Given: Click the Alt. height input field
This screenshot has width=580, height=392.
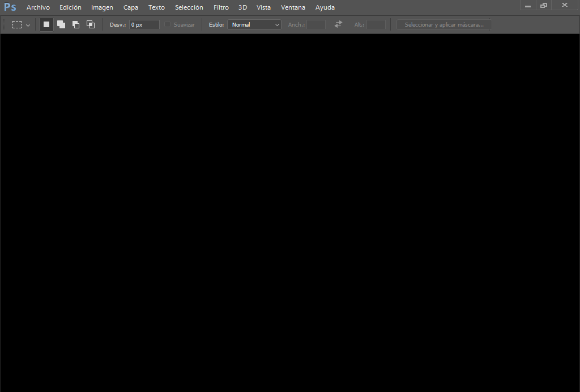Looking at the screenshot, I should click(x=376, y=24).
